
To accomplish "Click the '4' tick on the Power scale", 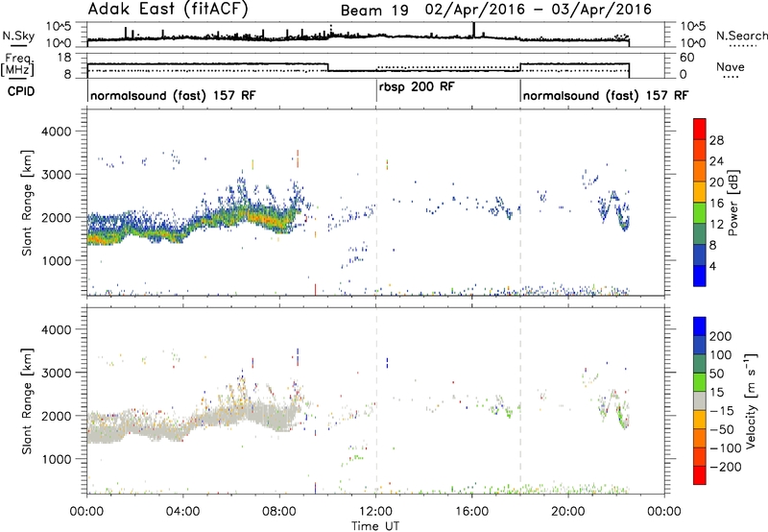I will click(712, 266).
